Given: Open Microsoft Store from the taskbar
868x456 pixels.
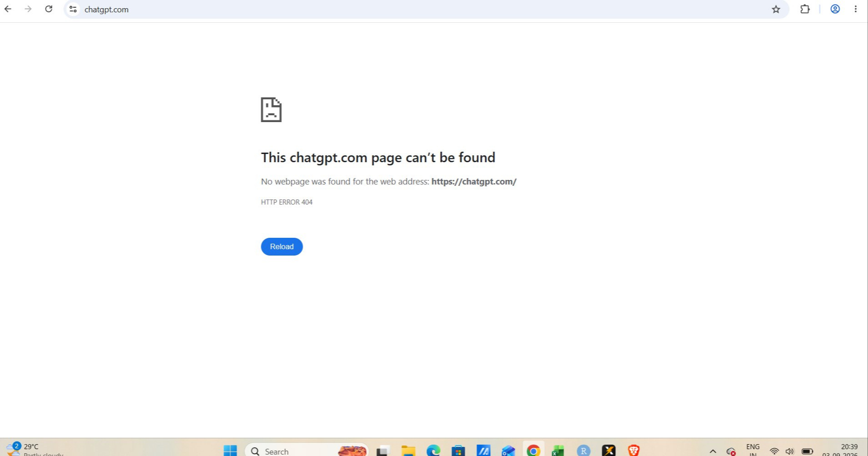Looking at the screenshot, I should pyautogui.click(x=458, y=451).
